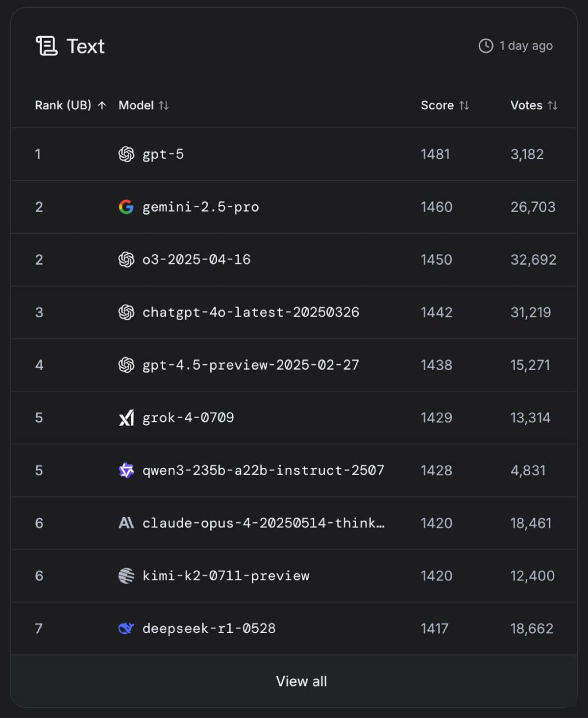Screen dimensions: 588x718
Task: Select the deepseek-r1-0528 model name
Action: coord(209,628)
